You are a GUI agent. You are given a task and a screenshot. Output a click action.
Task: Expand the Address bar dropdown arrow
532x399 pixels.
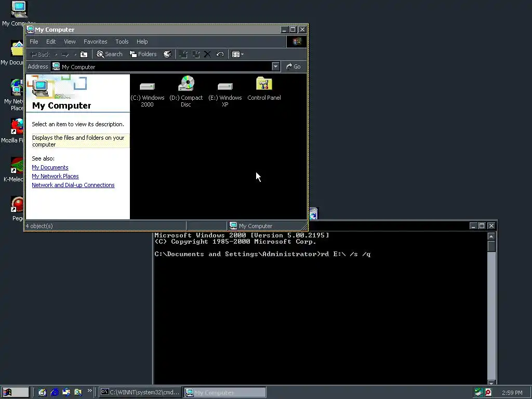coord(275,66)
